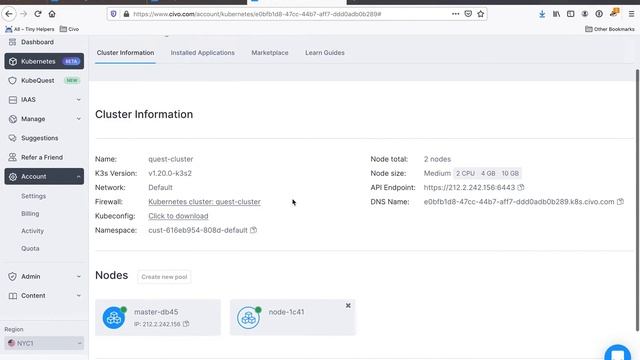Save page to Pocket icon

click(x=468, y=14)
